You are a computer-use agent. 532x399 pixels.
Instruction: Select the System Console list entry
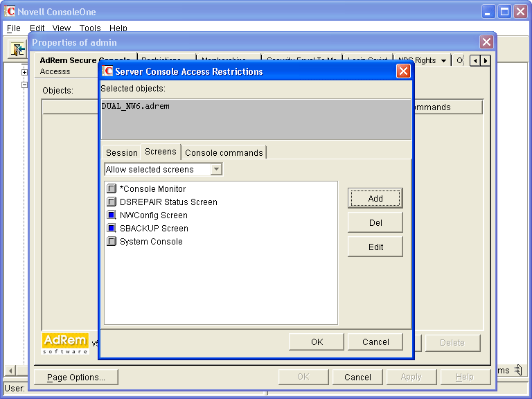[151, 242]
